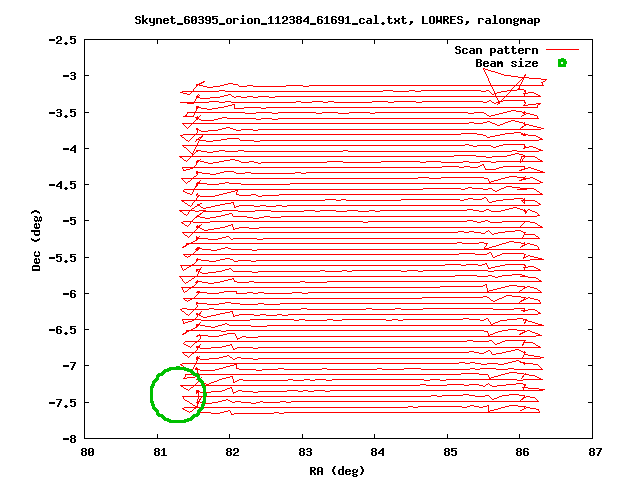Click the 'Dec (deg)' axis label
Viewport: 640px width, 480px height.
point(36,240)
